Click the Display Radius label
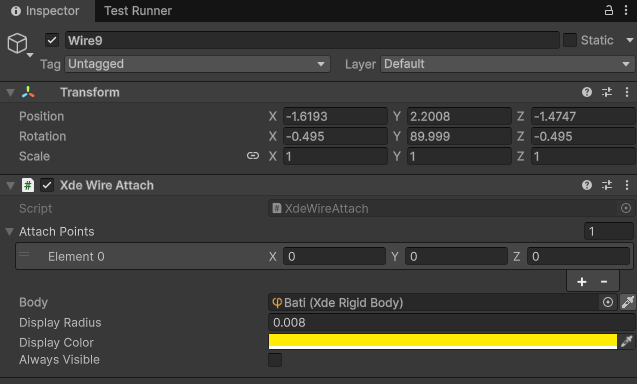The width and height of the screenshot is (637, 384). [x=60, y=322]
